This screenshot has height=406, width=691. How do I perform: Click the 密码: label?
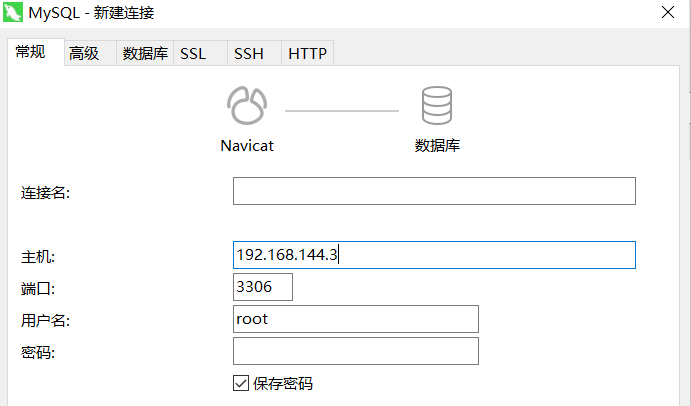coord(38,353)
